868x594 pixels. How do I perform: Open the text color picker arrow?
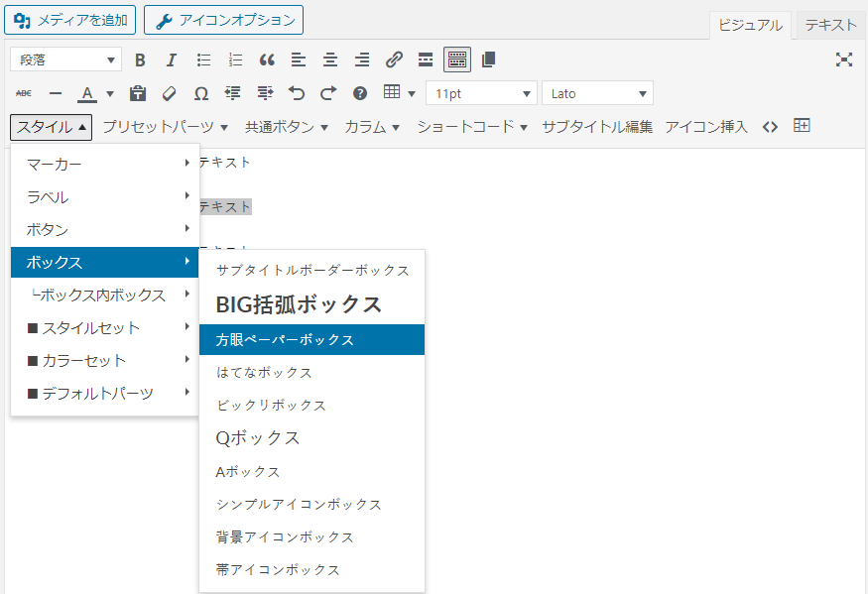tap(110, 93)
